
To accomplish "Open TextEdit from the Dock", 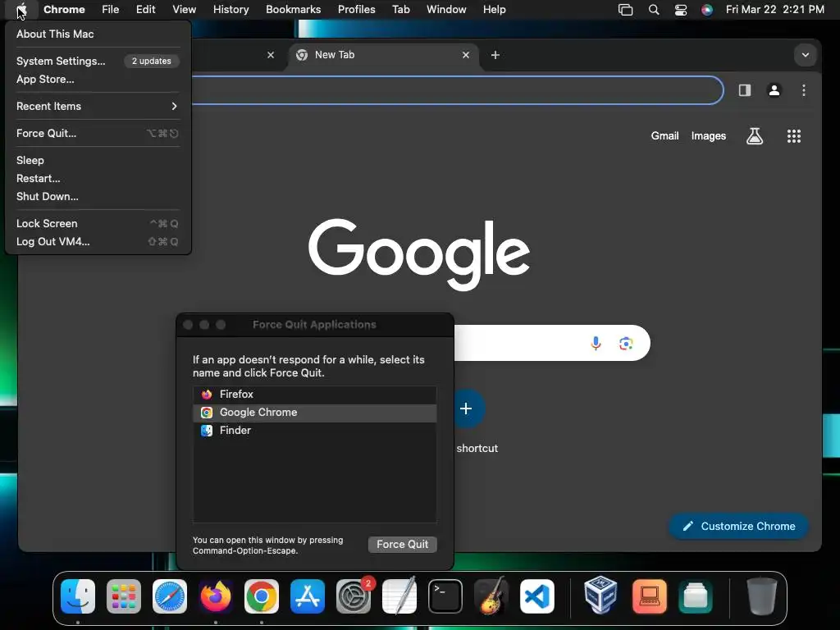I will point(399,596).
